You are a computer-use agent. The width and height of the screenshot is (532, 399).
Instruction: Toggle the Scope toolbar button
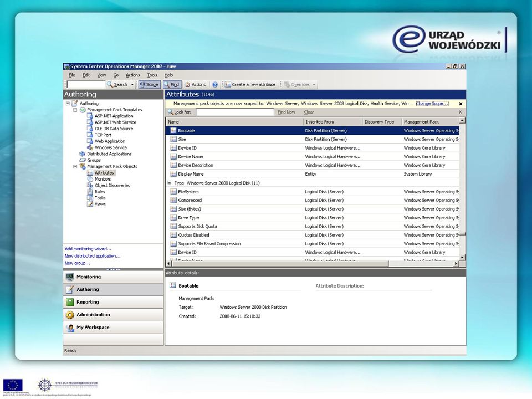(x=149, y=84)
